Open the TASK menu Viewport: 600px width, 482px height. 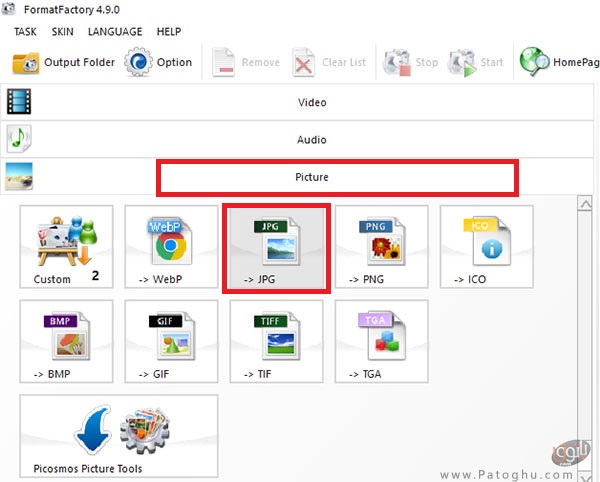click(x=25, y=32)
